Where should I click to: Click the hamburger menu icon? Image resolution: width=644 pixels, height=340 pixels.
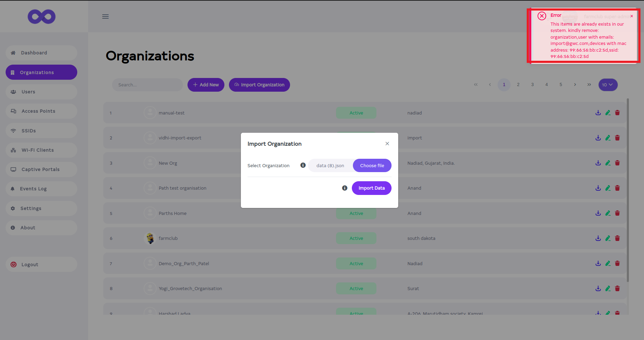(x=105, y=17)
